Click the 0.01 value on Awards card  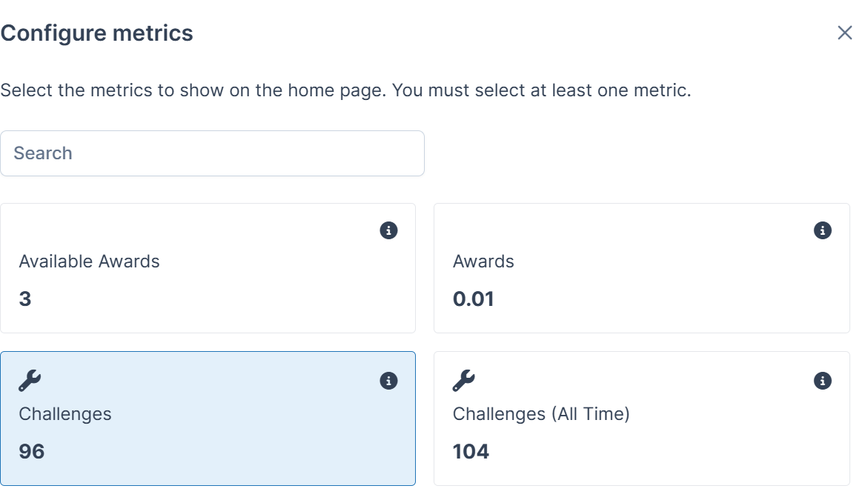pyautogui.click(x=474, y=299)
